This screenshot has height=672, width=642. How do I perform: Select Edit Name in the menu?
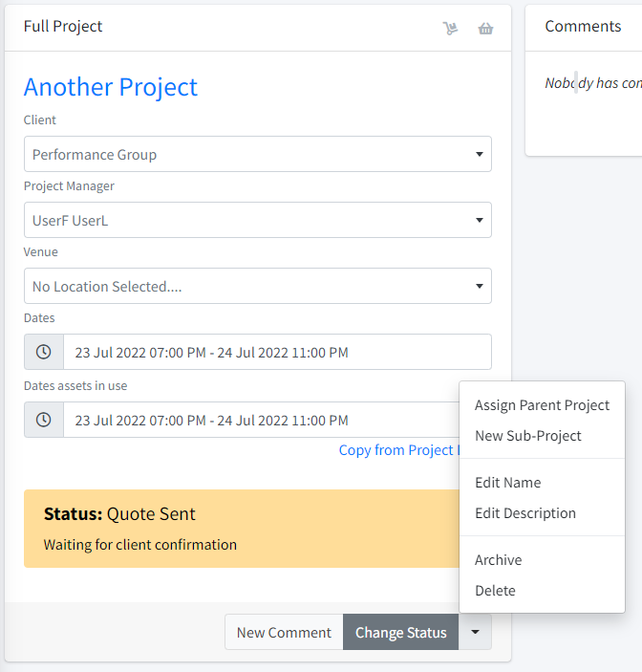(x=507, y=483)
